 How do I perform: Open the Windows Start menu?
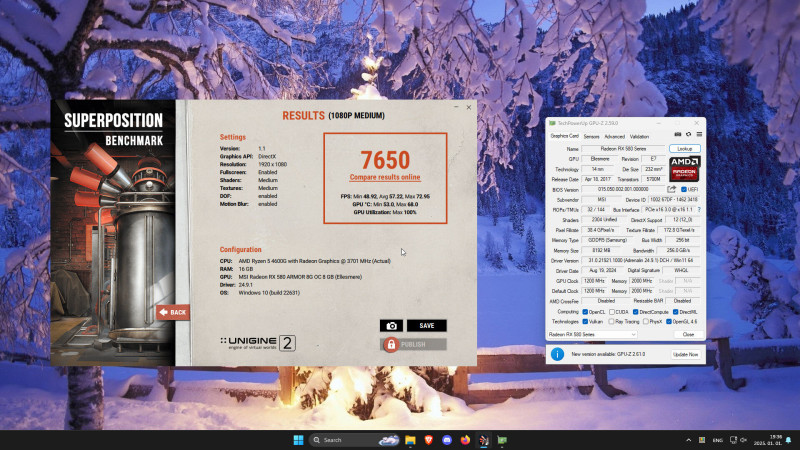[298, 440]
